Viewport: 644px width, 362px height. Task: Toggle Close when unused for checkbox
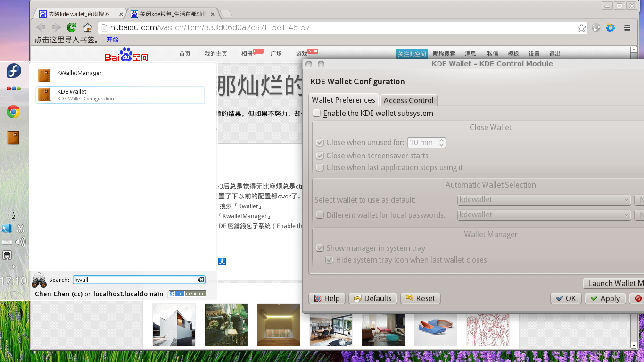pos(320,142)
